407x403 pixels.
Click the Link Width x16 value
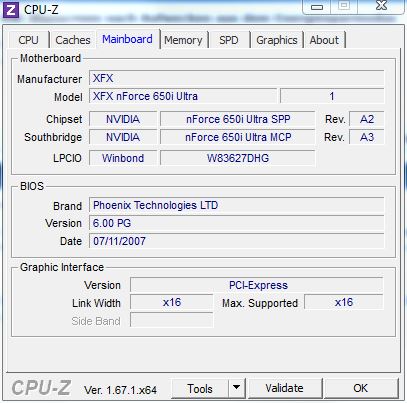coord(171,302)
